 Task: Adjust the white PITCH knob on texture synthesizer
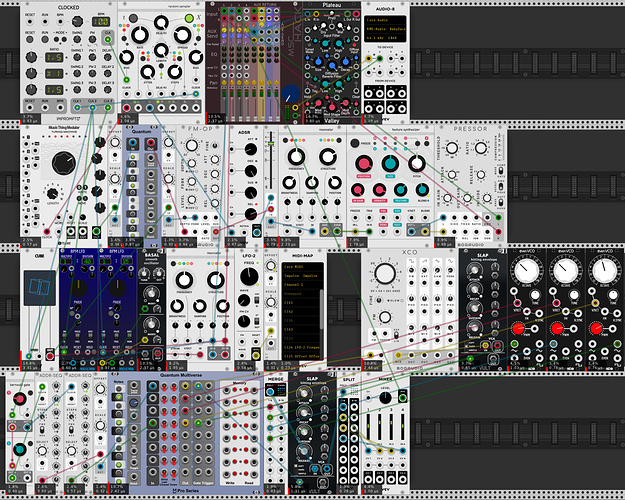point(417,163)
